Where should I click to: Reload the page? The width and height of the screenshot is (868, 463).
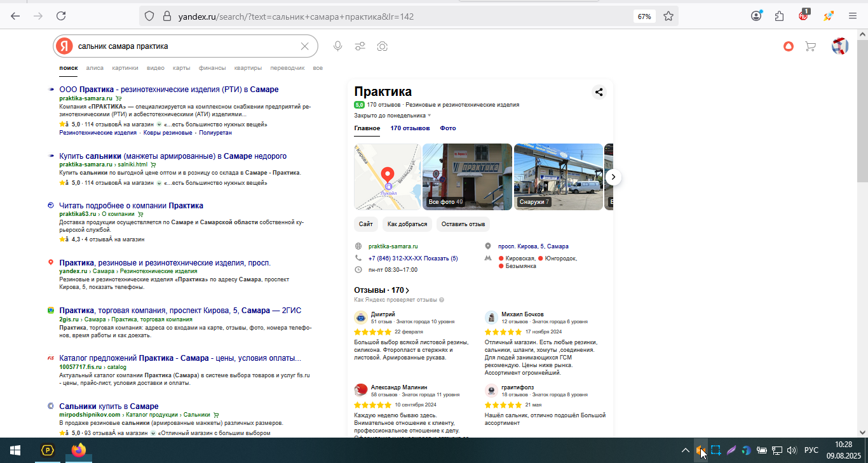61,17
